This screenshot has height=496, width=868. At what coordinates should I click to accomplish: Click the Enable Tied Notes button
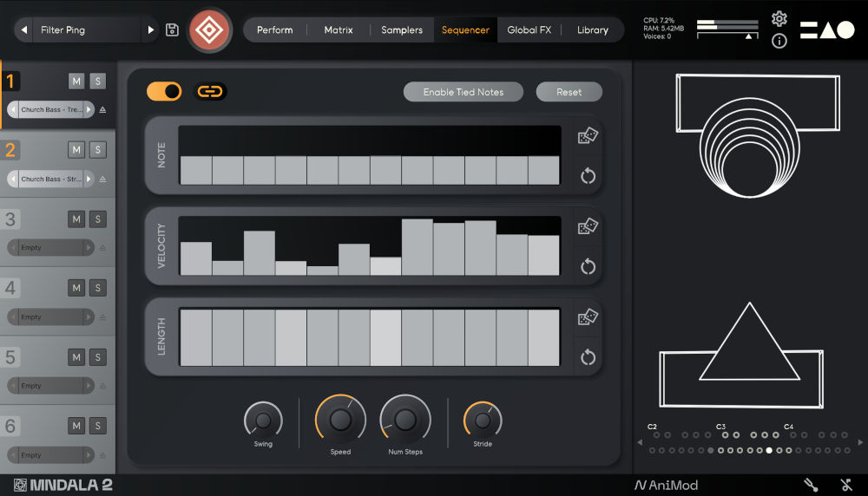[463, 92]
